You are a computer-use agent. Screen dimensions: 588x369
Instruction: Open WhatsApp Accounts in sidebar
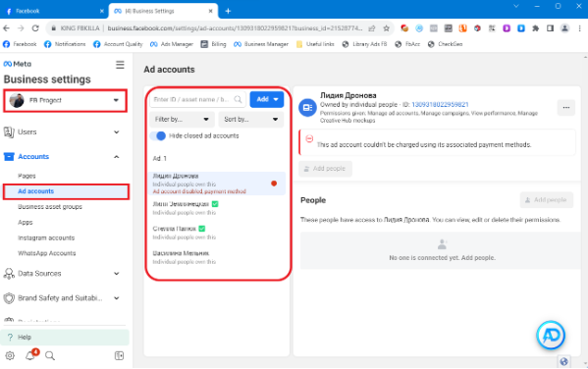(46, 253)
